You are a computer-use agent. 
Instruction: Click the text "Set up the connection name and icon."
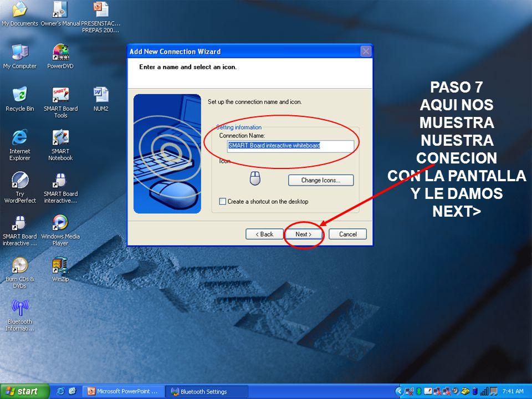pos(254,102)
